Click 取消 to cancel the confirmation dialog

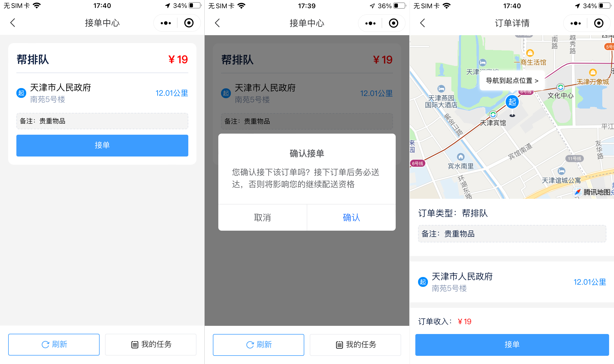click(262, 218)
